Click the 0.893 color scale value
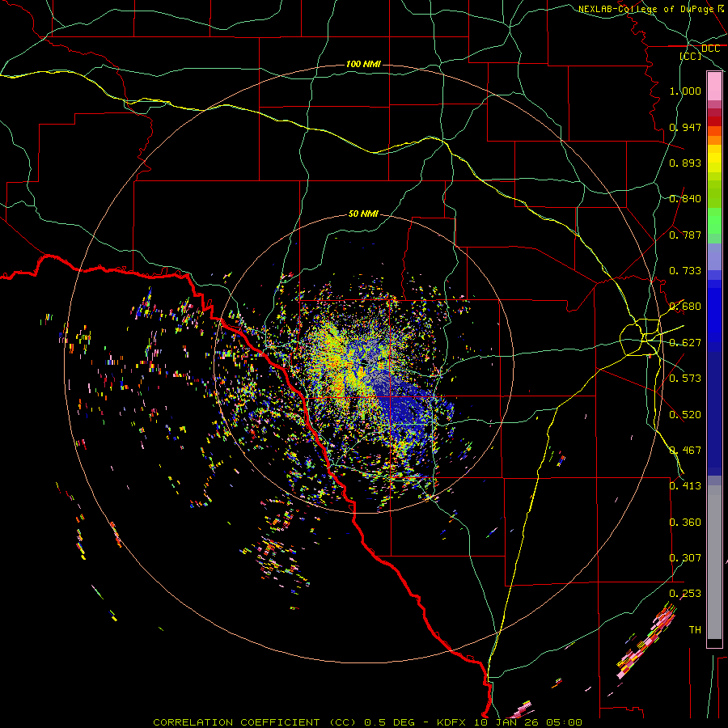This screenshot has height=728, width=728. click(x=685, y=163)
